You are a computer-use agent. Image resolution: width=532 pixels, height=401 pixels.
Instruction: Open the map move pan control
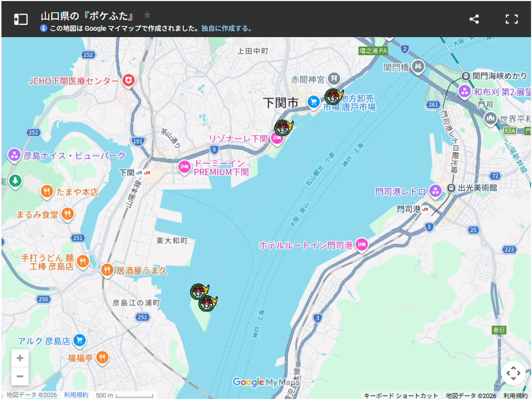[513, 373]
